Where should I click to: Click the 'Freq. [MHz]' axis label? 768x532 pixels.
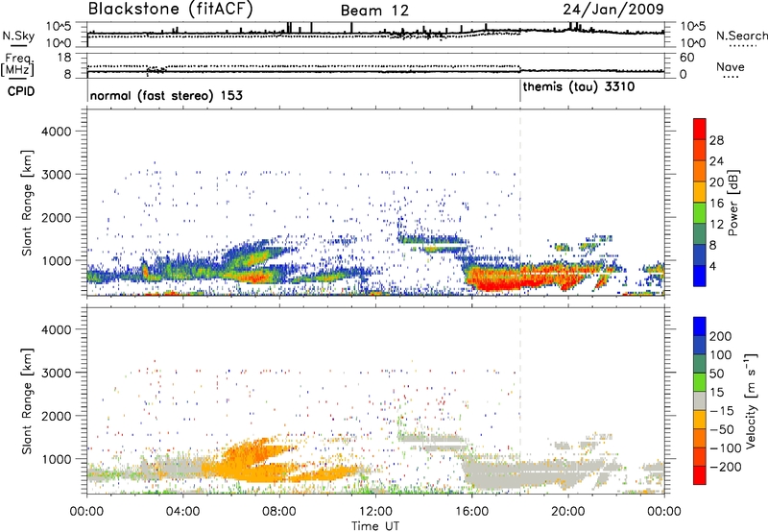(17, 64)
